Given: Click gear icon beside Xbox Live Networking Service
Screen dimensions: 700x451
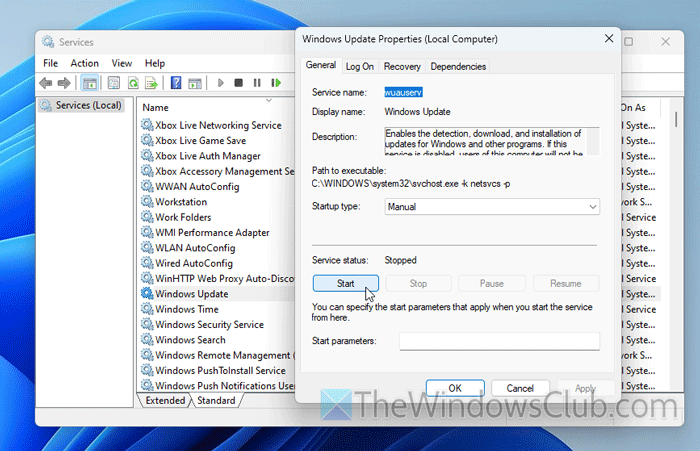Looking at the screenshot, I should tap(147, 125).
